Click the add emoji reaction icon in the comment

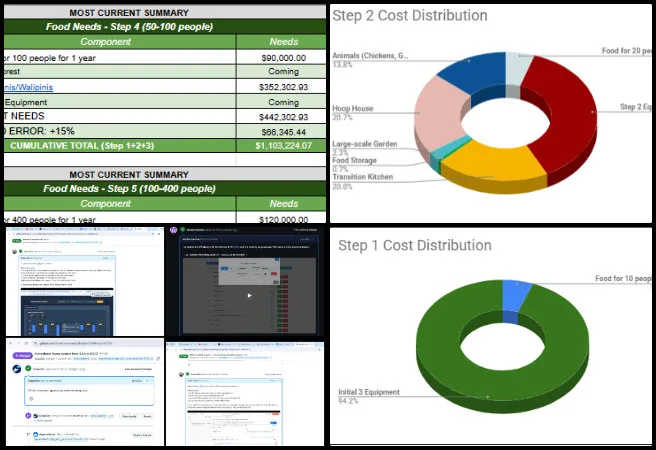point(31,399)
